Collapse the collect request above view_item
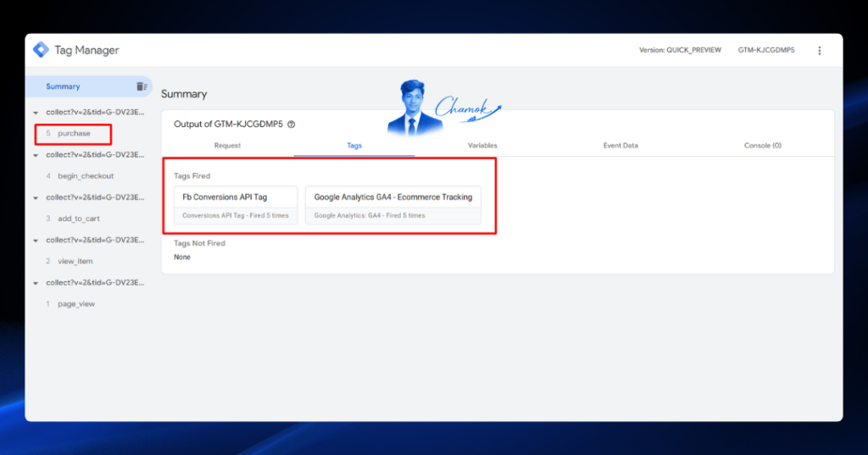868x455 pixels. point(36,241)
